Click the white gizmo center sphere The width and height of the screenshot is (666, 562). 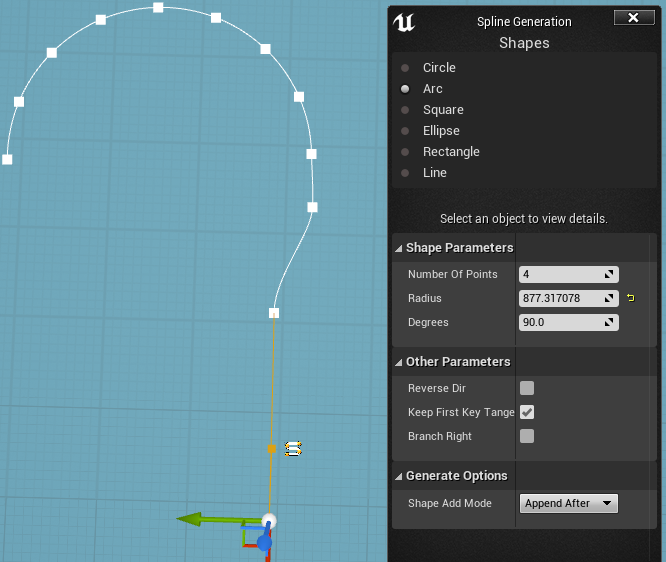click(x=269, y=520)
